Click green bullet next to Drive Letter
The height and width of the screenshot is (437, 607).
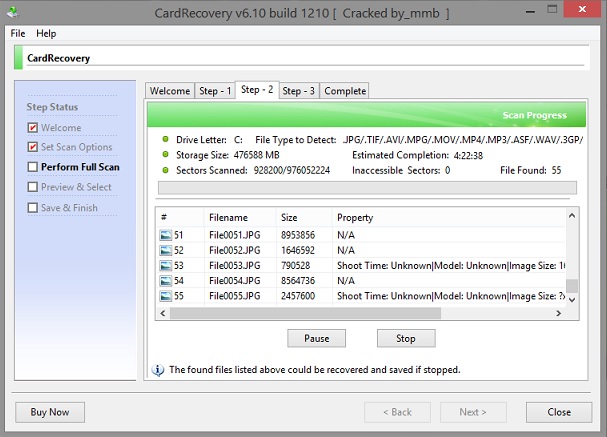pyautogui.click(x=165, y=139)
